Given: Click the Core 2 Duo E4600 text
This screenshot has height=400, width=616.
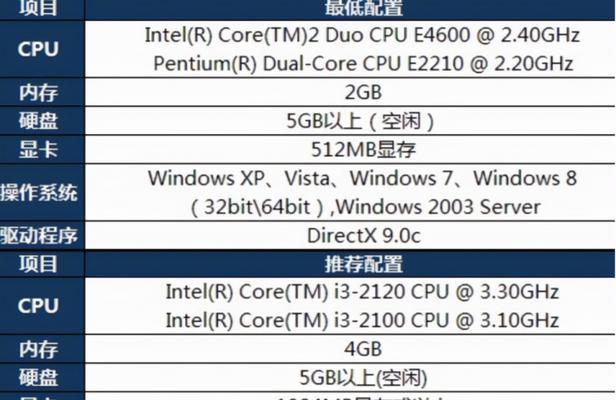Looking at the screenshot, I should pyautogui.click(x=362, y=35).
